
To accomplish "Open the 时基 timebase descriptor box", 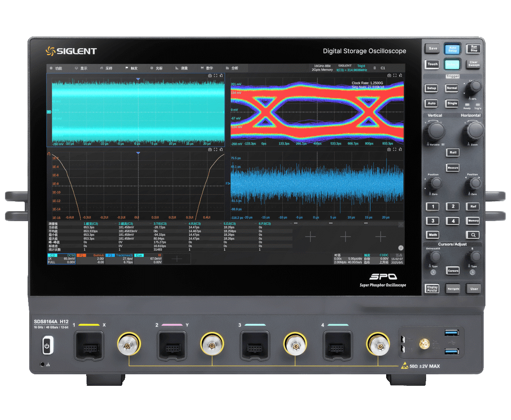I will pyautogui.click(x=348, y=259).
